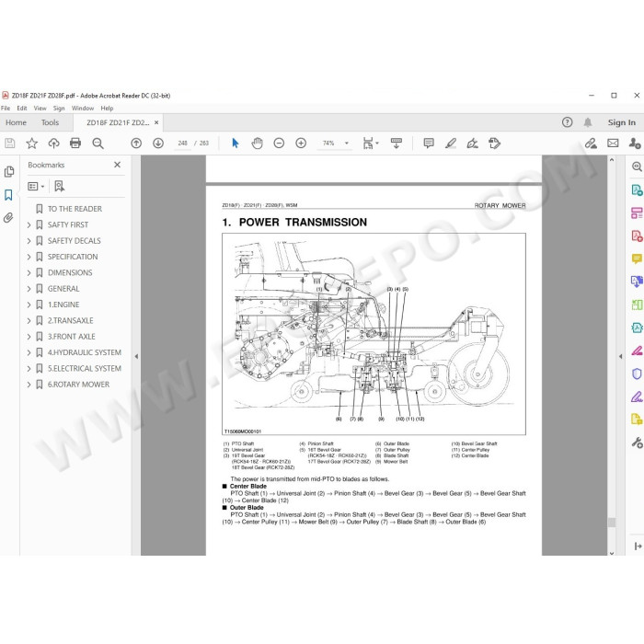Open the zoom level dropdown

[x=347, y=143]
